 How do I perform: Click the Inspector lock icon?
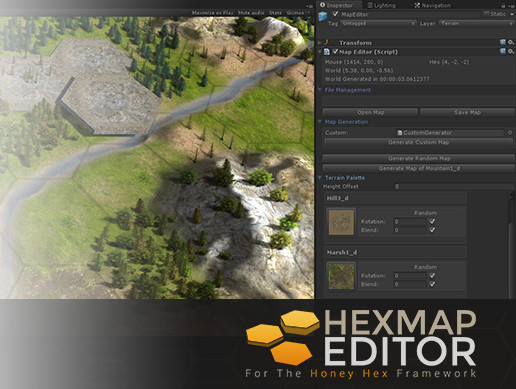(x=503, y=5)
